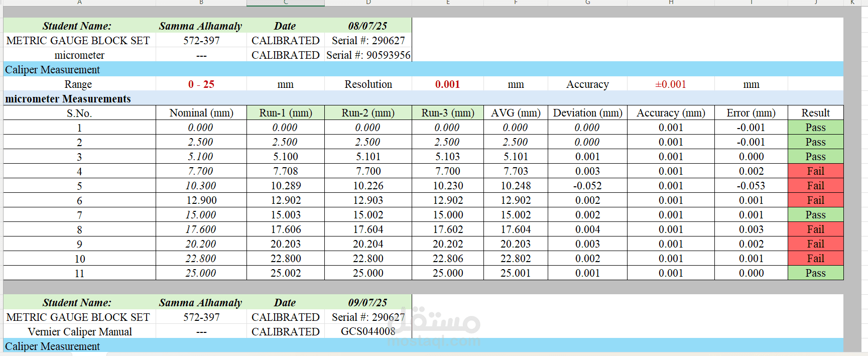
Task: Select the Result header cell
Action: [x=815, y=113]
